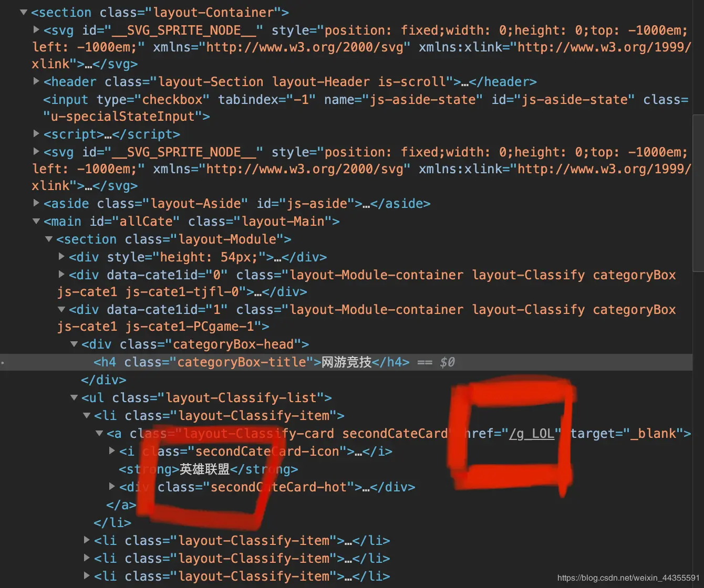Collapse the div with data-cate1id="1"
Viewport: 704px width, 588px height.
(61, 309)
